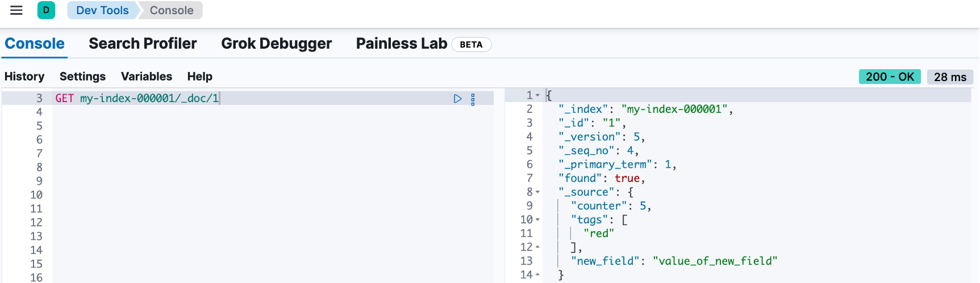
Task: Open the hamburger navigation menu
Action: point(16,10)
